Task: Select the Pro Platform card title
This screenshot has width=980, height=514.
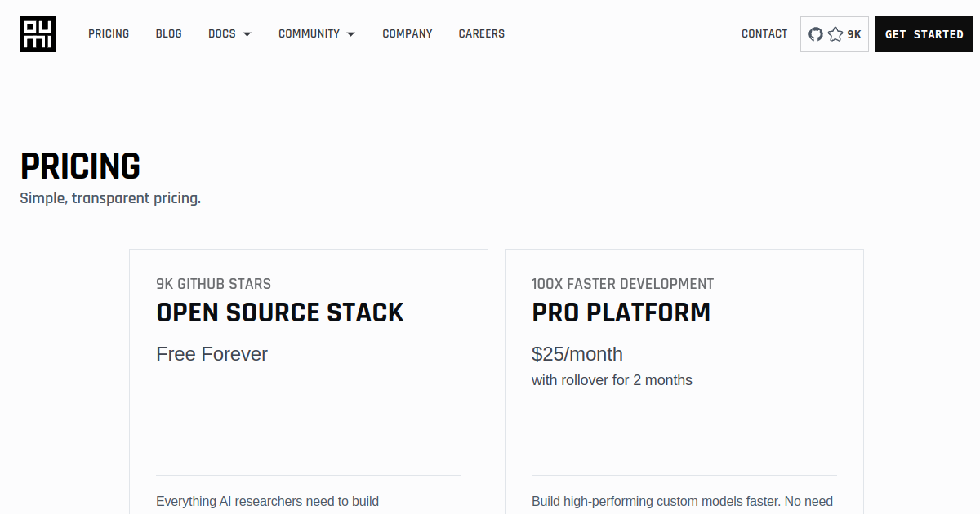Action: point(621,312)
